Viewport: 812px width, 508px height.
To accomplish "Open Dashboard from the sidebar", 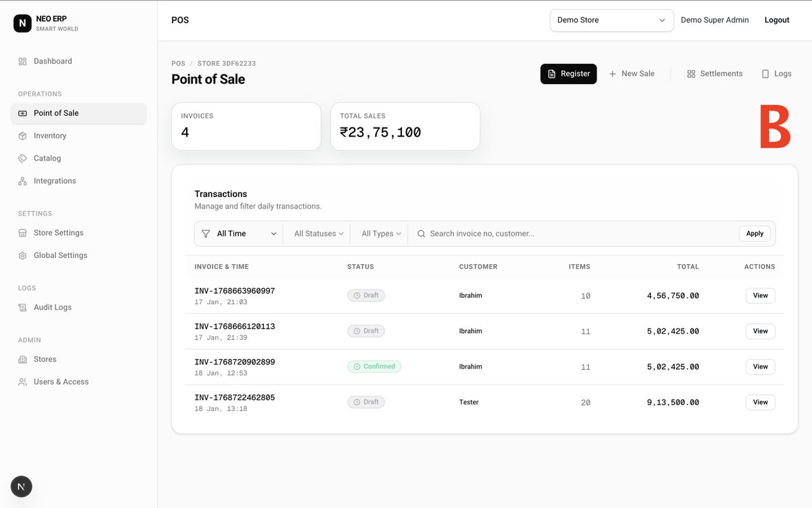I will click(78, 61).
